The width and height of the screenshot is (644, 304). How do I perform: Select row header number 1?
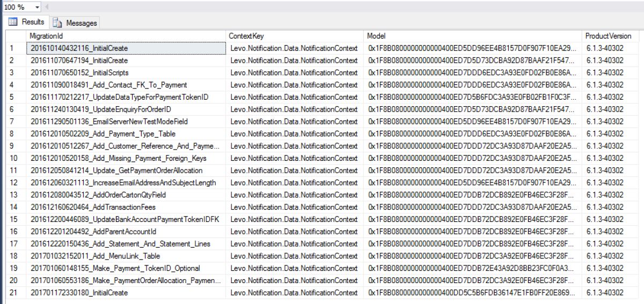point(16,48)
